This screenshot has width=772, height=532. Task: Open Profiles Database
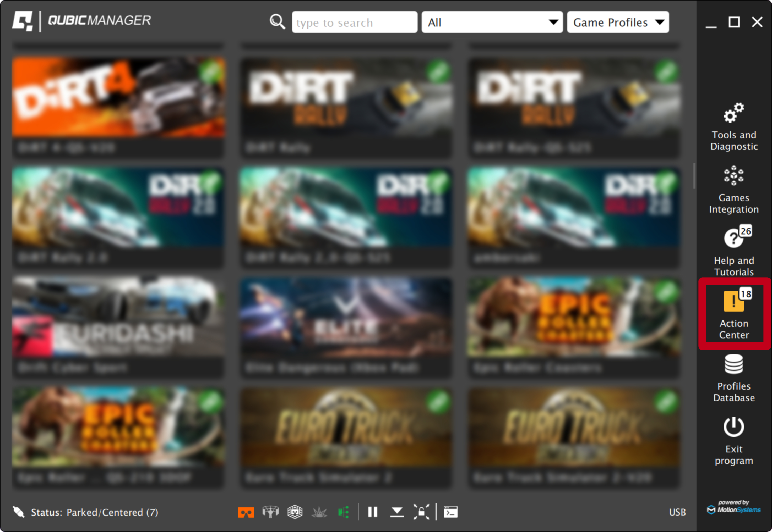click(734, 378)
